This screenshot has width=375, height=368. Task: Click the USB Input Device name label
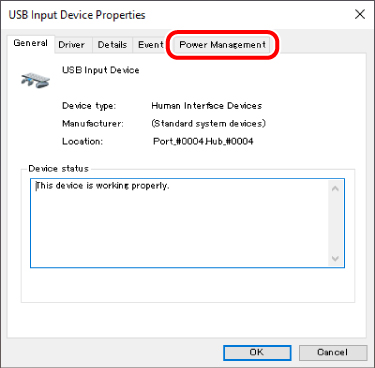(101, 70)
